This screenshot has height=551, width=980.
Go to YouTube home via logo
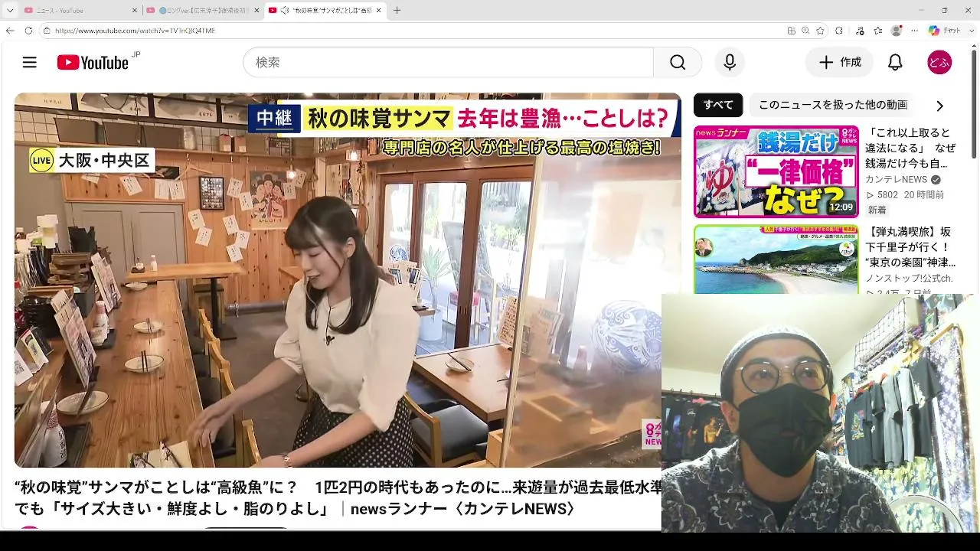point(93,63)
